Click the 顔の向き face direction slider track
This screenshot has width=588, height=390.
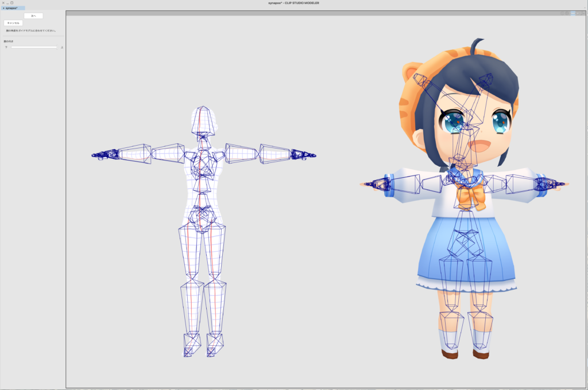34,47
